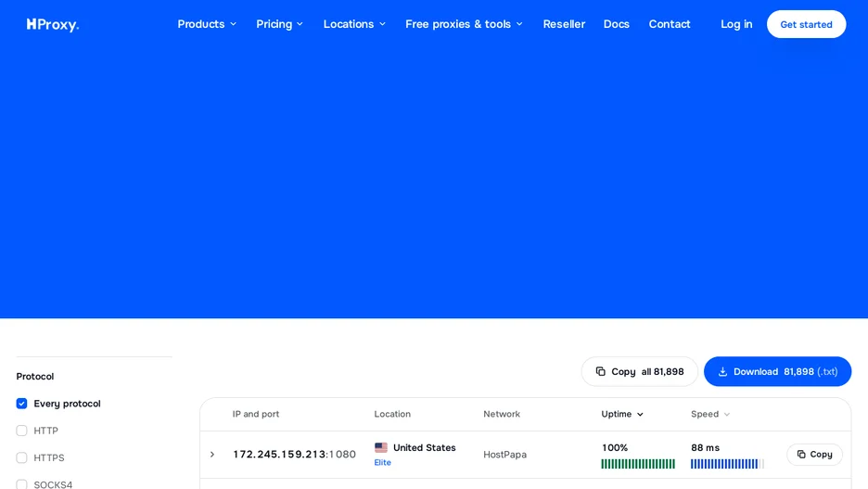This screenshot has height=489, width=868.
Task: Select the IP 172.245.159.213:1080
Action: point(294,455)
